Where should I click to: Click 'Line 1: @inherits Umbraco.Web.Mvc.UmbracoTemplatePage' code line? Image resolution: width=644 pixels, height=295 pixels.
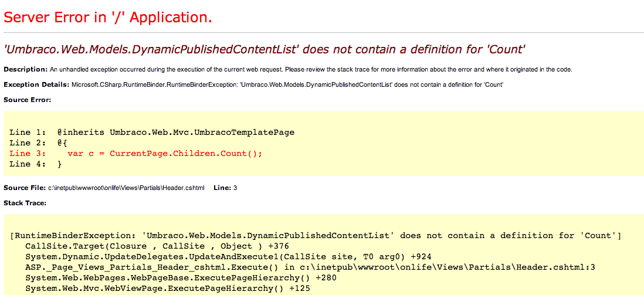click(152, 133)
